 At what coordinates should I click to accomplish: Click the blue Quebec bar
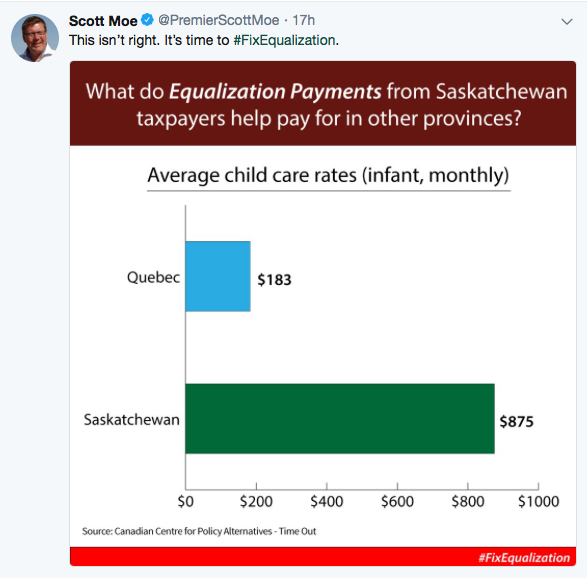point(218,276)
